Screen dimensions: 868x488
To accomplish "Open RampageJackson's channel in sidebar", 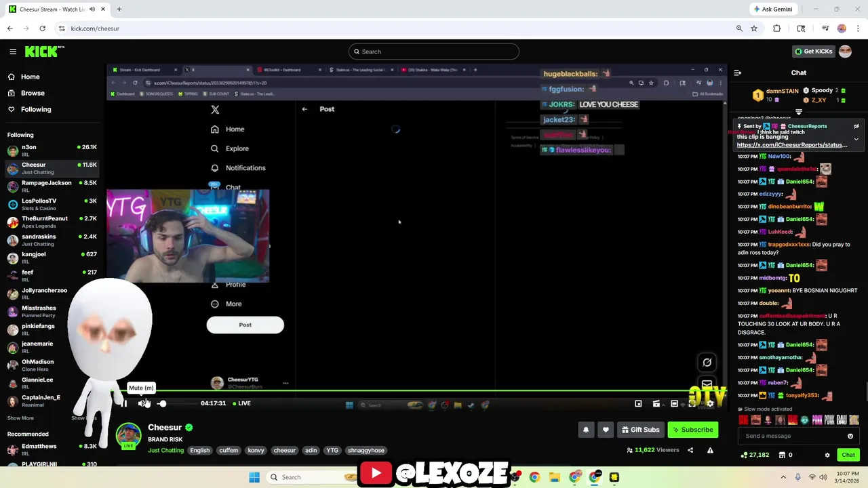I will [52, 186].
